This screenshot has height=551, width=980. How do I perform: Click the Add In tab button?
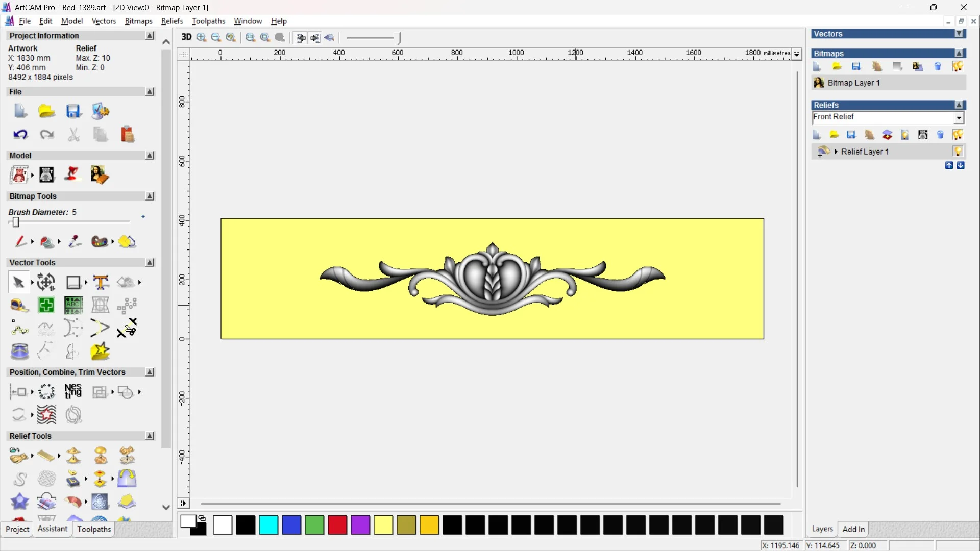click(x=853, y=529)
